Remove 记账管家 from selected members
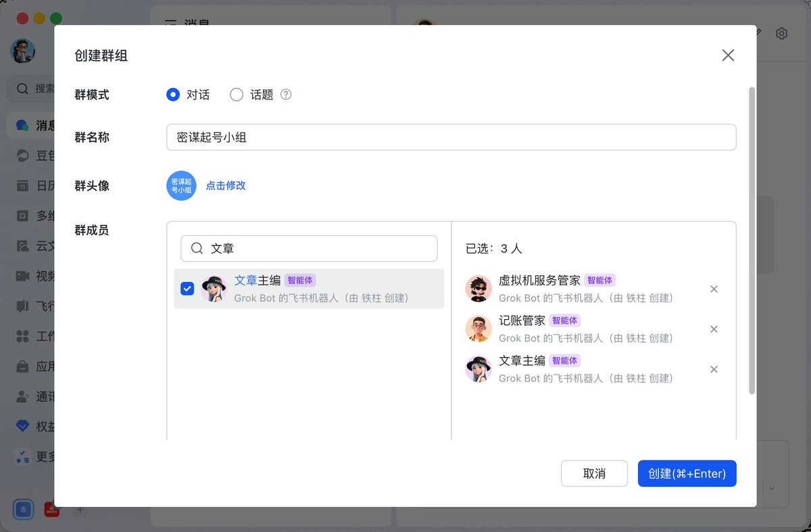This screenshot has height=532, width=811. pos(714,329)
